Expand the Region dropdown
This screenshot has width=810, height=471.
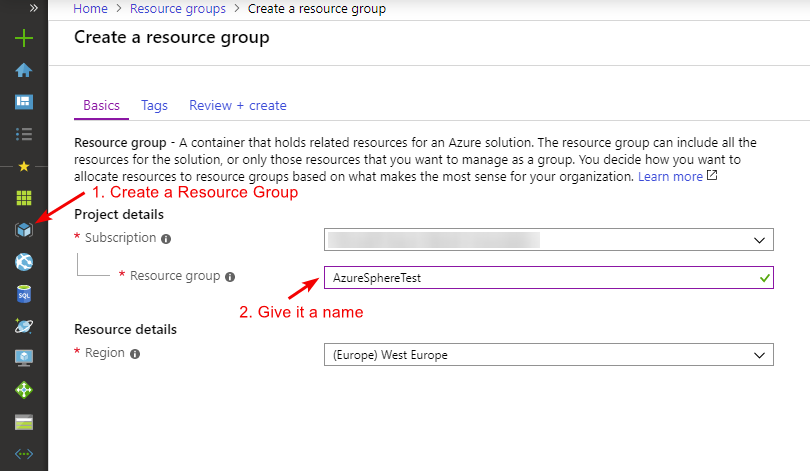(548, 354)
